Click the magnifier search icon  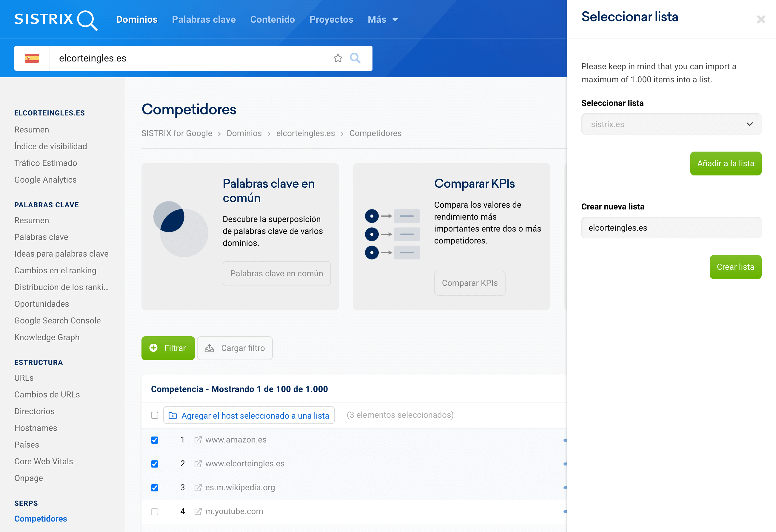pyautogui.click(x=355, y=58)
